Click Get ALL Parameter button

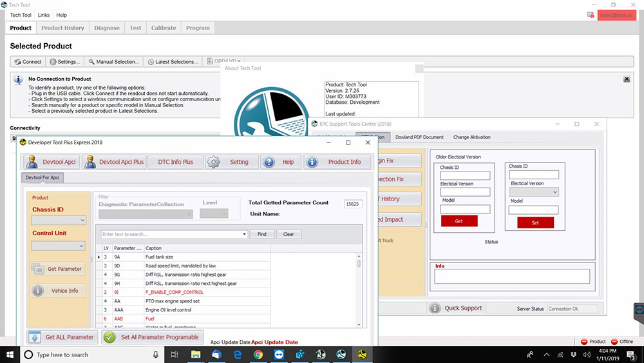pyautogui.click(x=63, y=337)
